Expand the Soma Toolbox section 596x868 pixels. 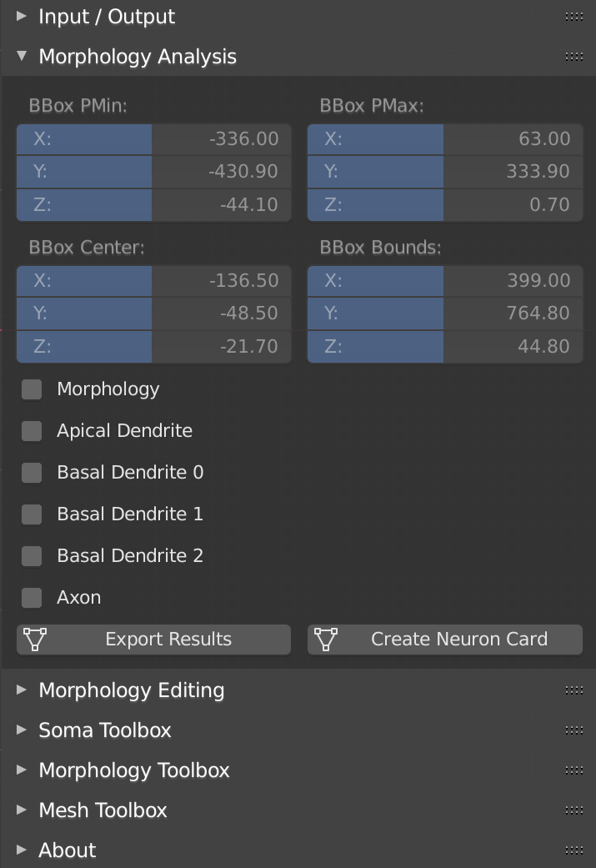click(x=105, y=730)
